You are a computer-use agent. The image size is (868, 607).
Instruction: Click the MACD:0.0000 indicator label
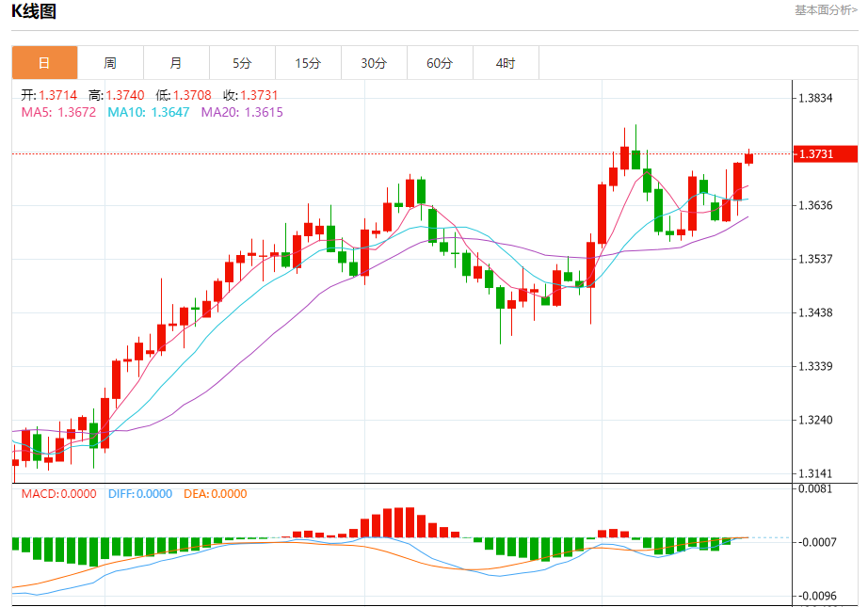pos(58,493)
